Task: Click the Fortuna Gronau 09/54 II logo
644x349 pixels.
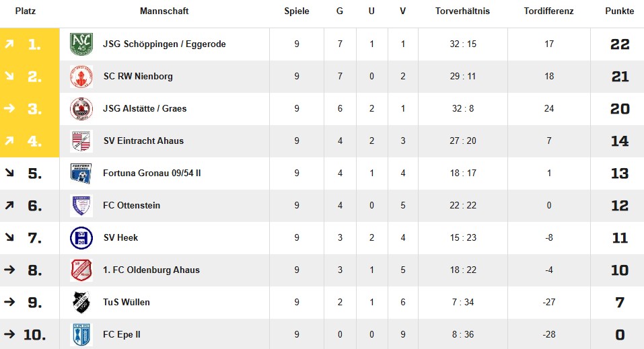Action: [x=81, y=173]
